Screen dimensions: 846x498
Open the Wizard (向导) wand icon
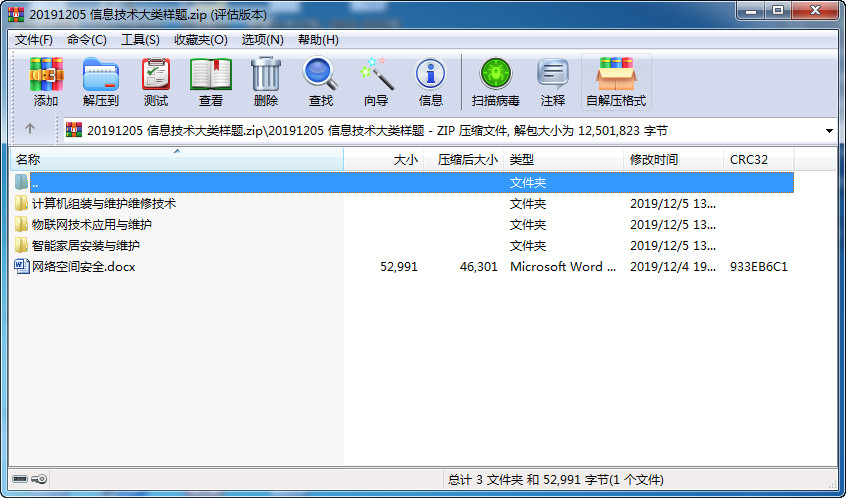click(376, 74)
